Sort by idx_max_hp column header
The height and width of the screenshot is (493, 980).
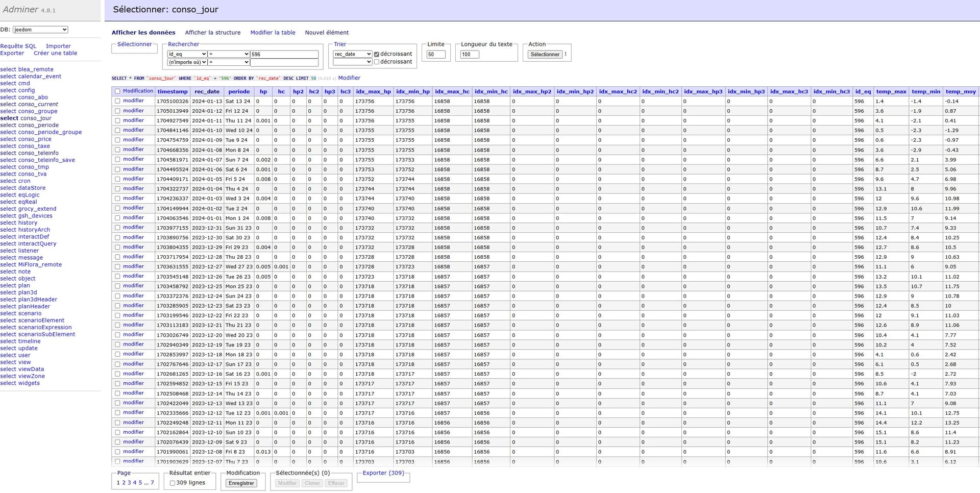373,92
